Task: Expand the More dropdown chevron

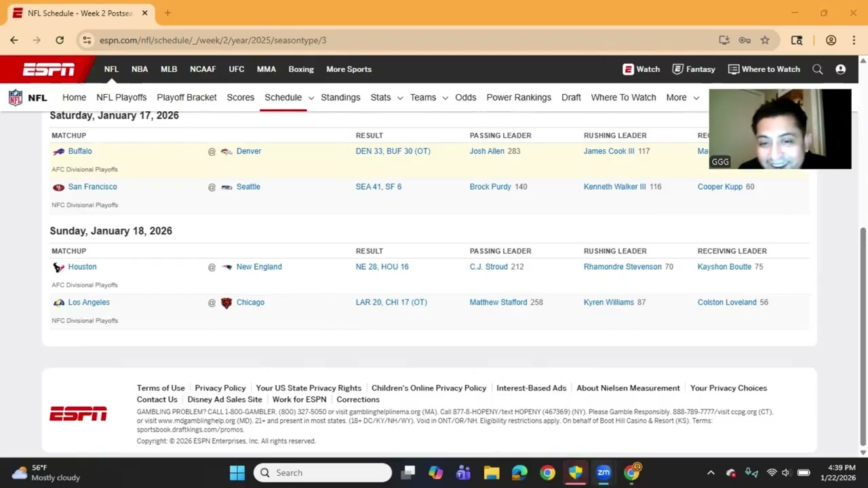Action: 696,98
